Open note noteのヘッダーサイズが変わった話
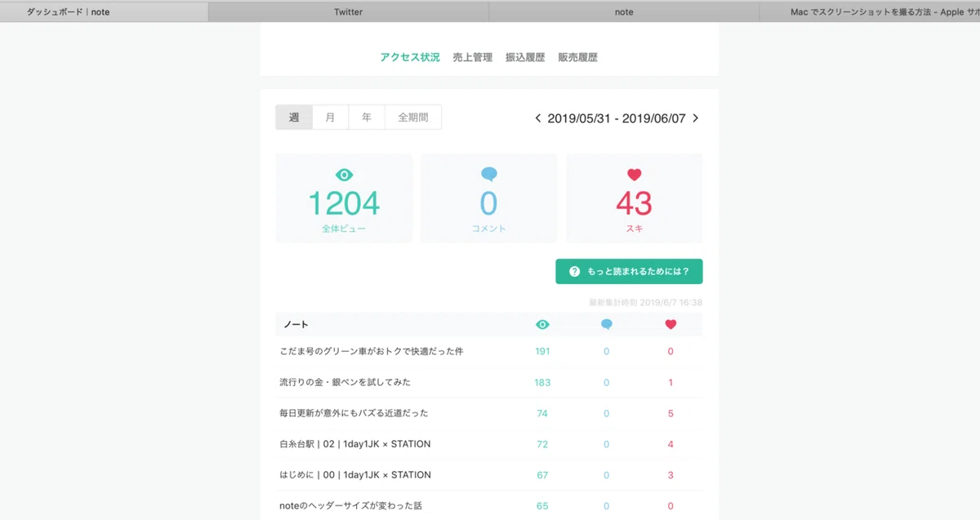 point(350,505)
